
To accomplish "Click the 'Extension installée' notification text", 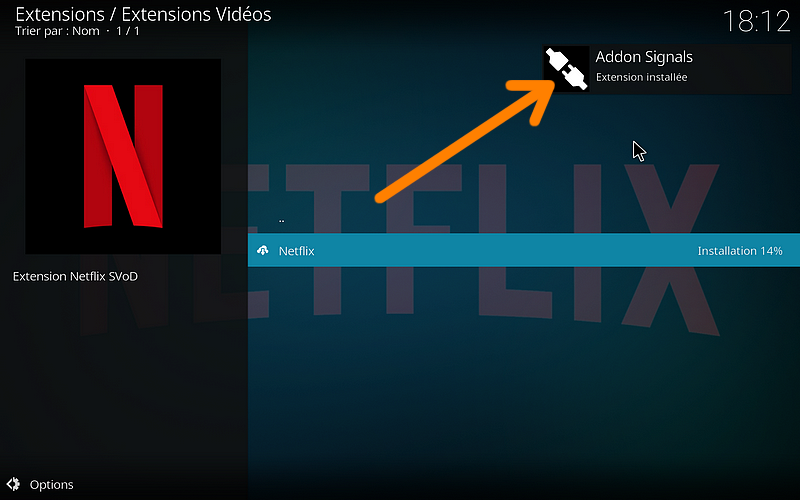I will tap(641, 77).
